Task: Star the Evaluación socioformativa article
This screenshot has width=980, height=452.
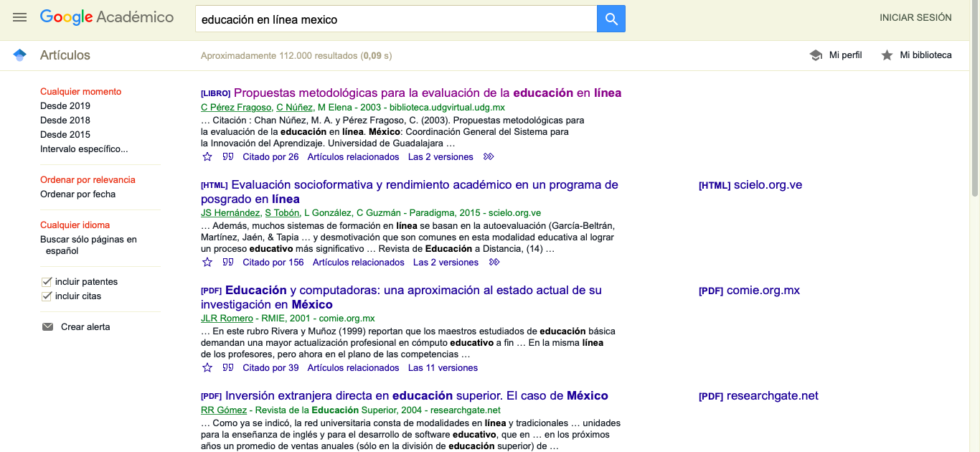Action: pos(207,263)
